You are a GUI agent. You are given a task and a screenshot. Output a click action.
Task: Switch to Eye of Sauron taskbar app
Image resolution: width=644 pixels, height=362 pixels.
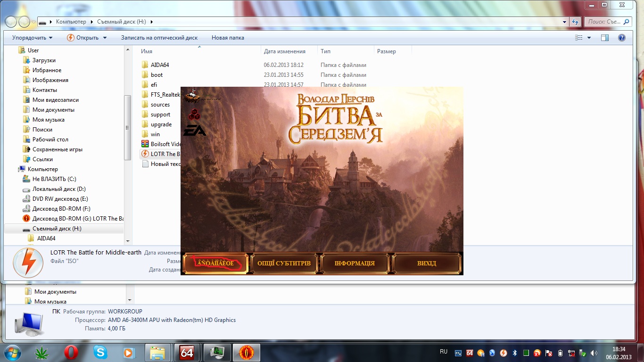[247, 352]
